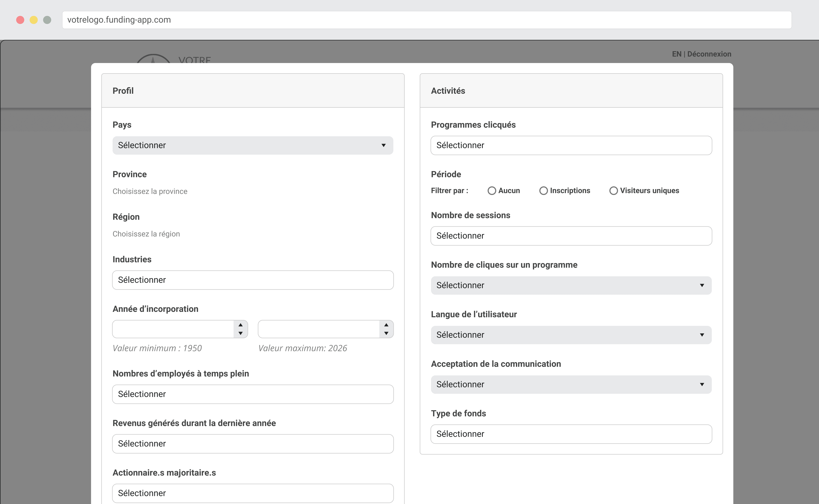This screenshot has height=504, width=819.
Task: Increase the minimum incorporation year
Action: click(x=240, y=325)
